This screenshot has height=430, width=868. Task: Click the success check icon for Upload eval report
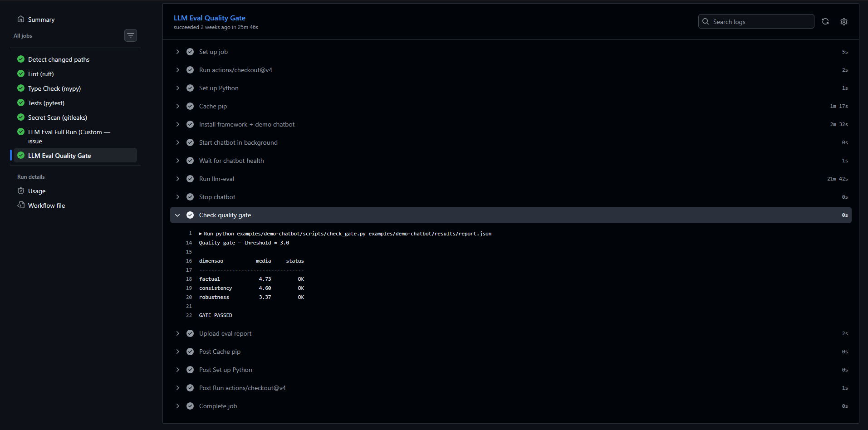(x=190, y=333)
